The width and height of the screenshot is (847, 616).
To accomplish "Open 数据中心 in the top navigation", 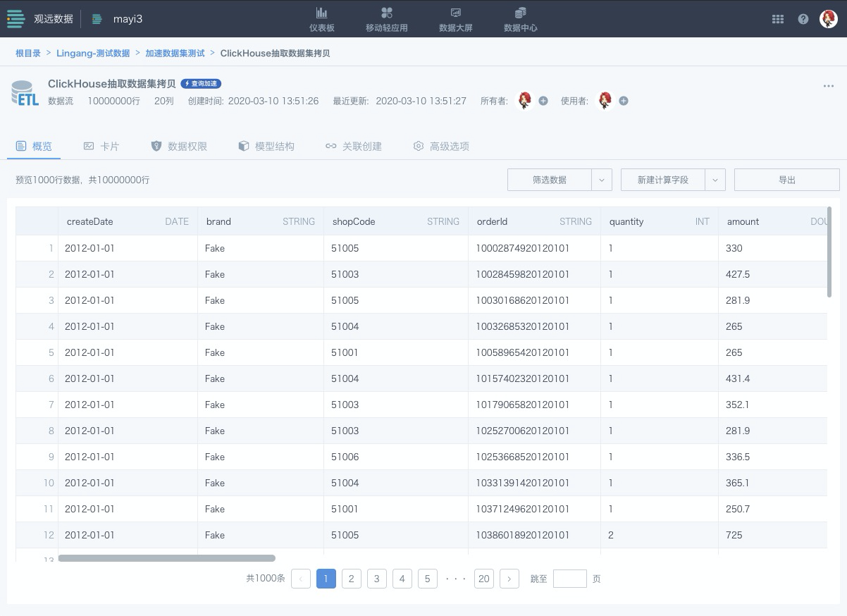I will click(520, 19).
